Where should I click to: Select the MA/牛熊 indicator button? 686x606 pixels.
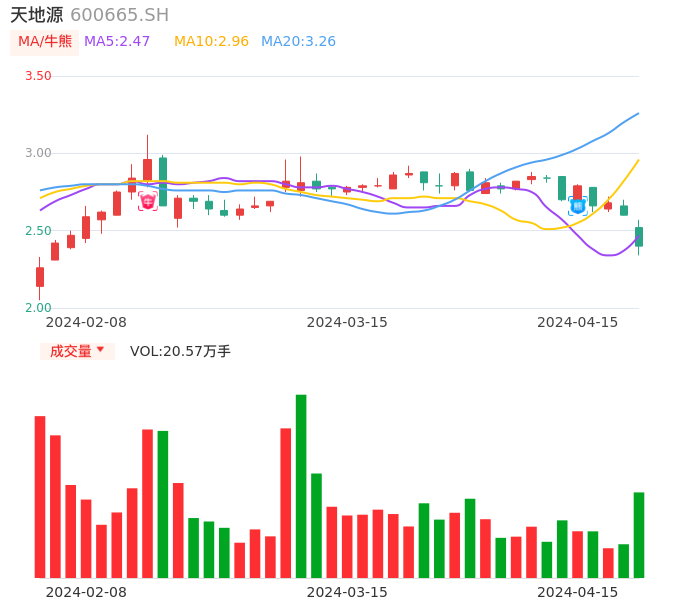pyautogui.click(x=44, y=42)
